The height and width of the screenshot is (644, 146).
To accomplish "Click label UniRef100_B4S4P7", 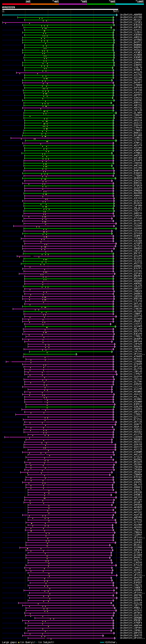I will coord(131,82).
